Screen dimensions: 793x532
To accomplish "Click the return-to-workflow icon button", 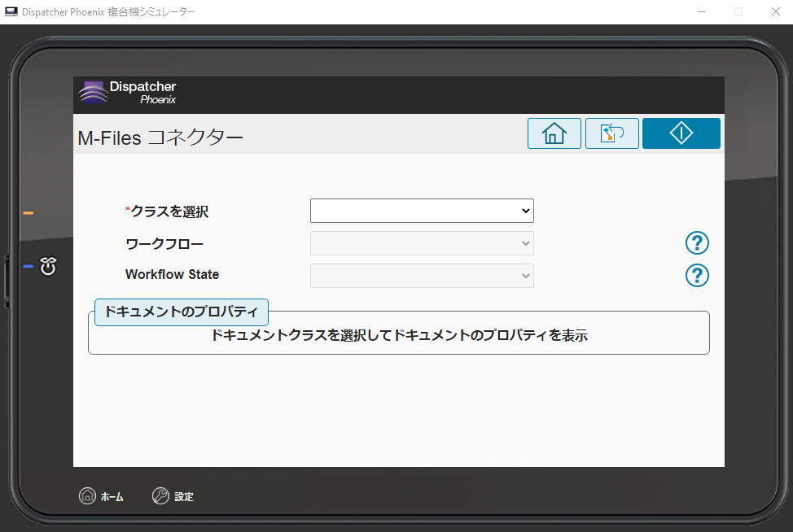I will (612, 133).
